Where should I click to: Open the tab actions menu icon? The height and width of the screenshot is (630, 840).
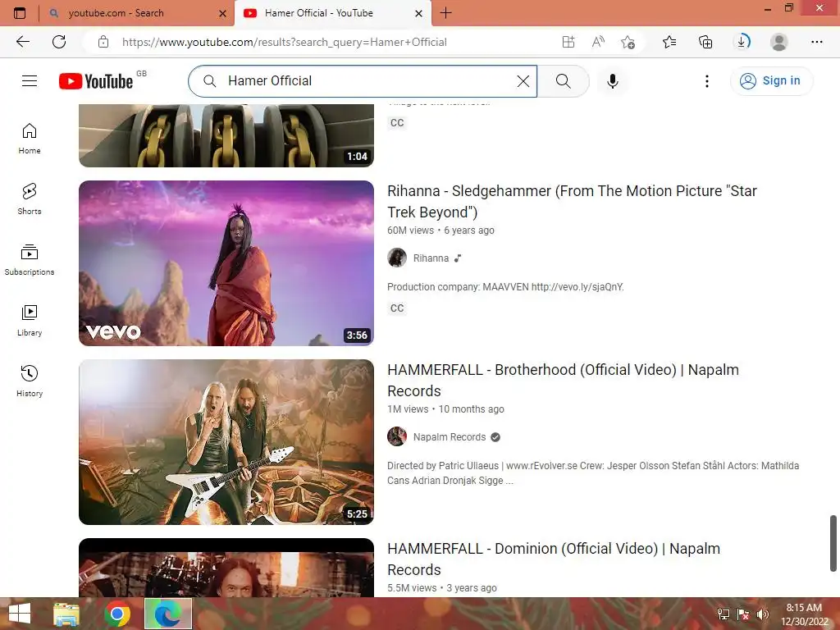[20, 13]
